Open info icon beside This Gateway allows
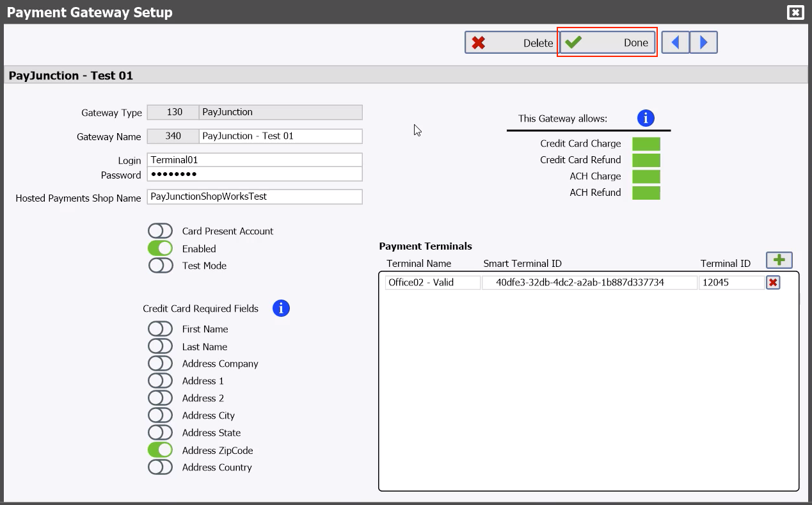 646,118
